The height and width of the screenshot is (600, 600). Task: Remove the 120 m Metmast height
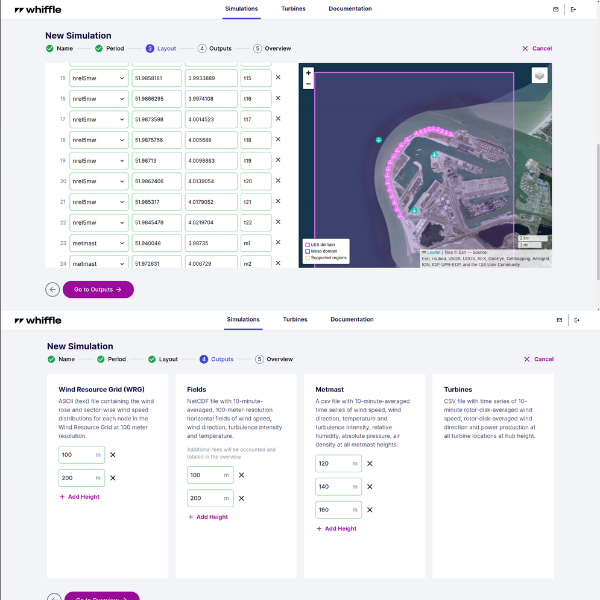pyautogui.click(x=370, y=463)
